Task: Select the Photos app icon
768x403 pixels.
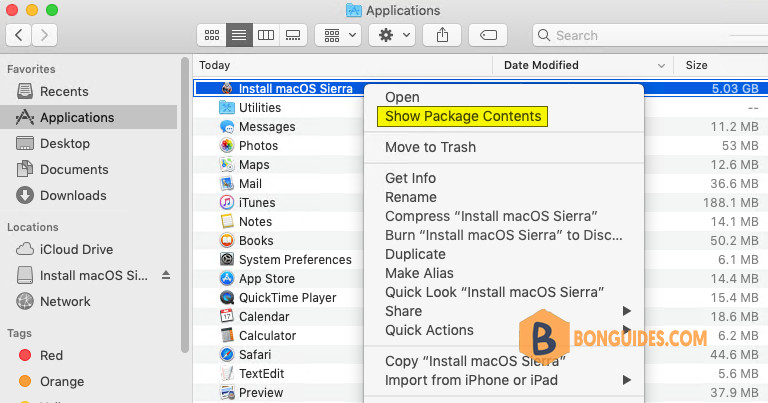Action: click(227, 145)
